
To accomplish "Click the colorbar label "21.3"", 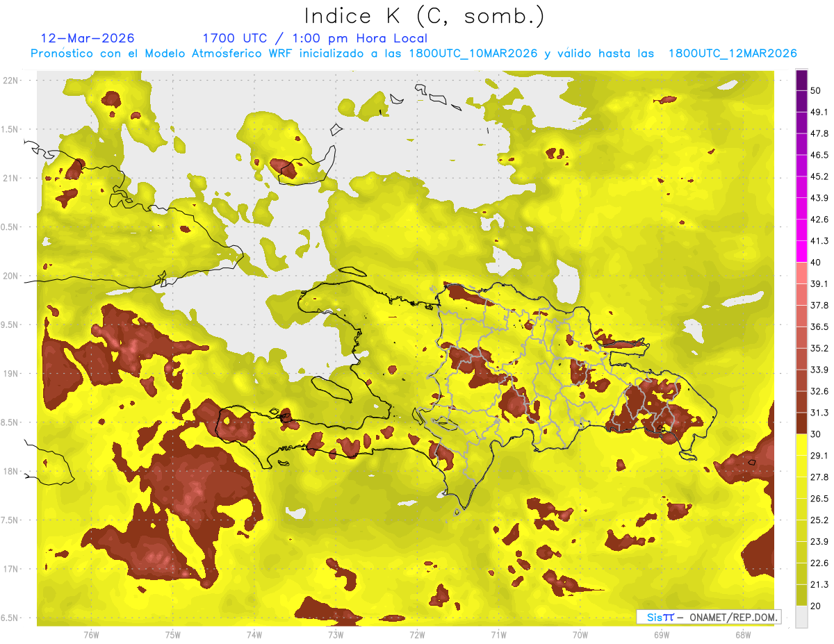I will click(x=819, y=585).
